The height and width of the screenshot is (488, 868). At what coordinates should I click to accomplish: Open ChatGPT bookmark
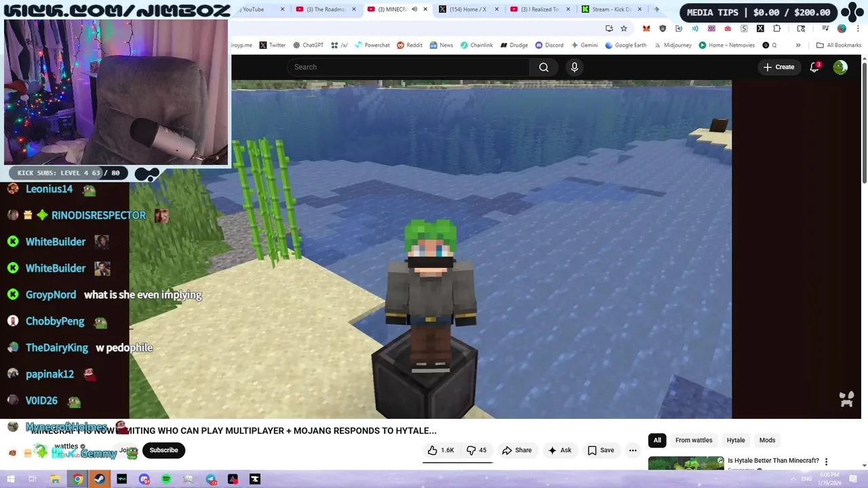click(308, 45)
